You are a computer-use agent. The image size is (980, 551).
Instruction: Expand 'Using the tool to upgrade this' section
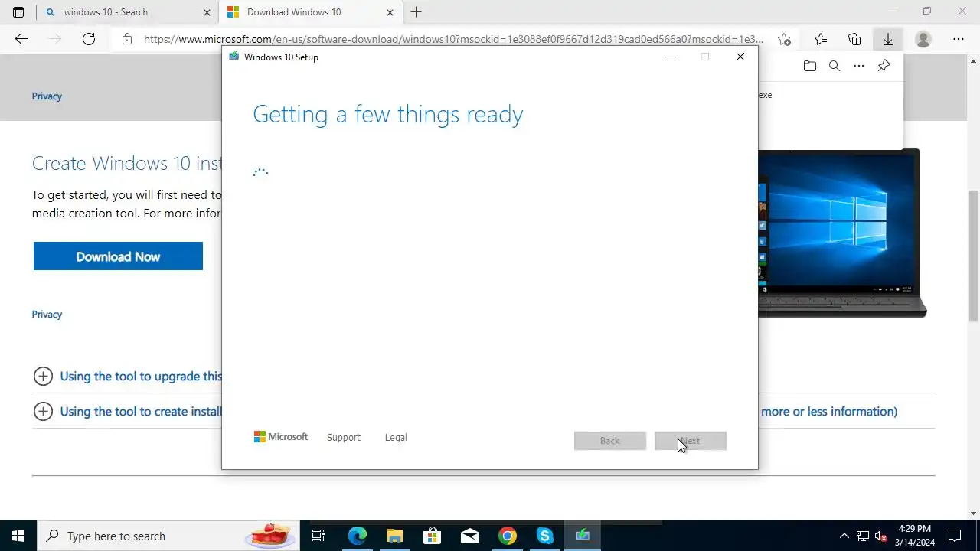pos(128,376)
